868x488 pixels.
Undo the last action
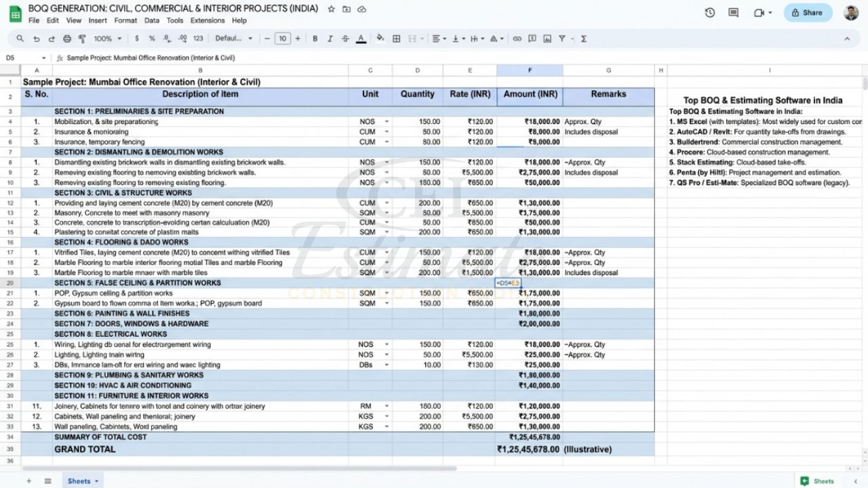pos(36,39)
